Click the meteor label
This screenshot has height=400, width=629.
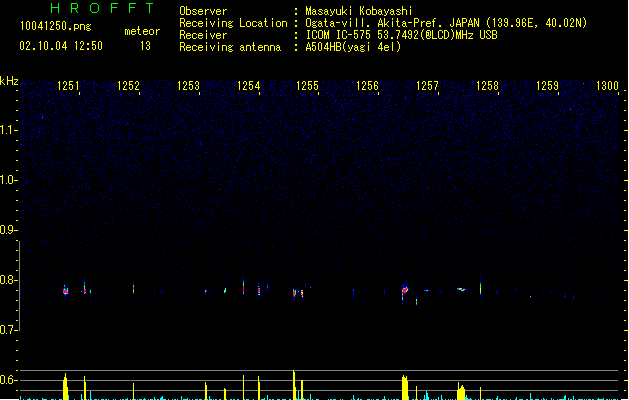(142, 31)
